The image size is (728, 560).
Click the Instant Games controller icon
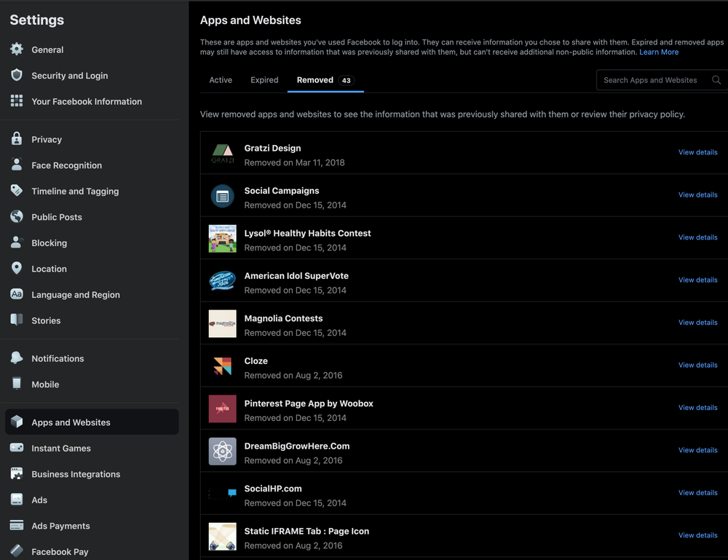tap(17, 448)
